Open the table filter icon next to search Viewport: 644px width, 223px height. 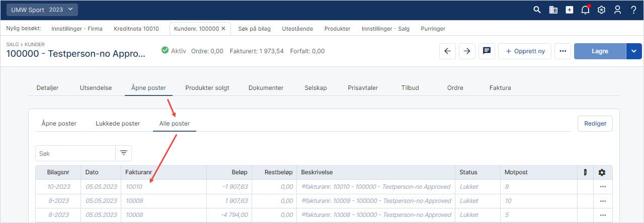point(123,153)
